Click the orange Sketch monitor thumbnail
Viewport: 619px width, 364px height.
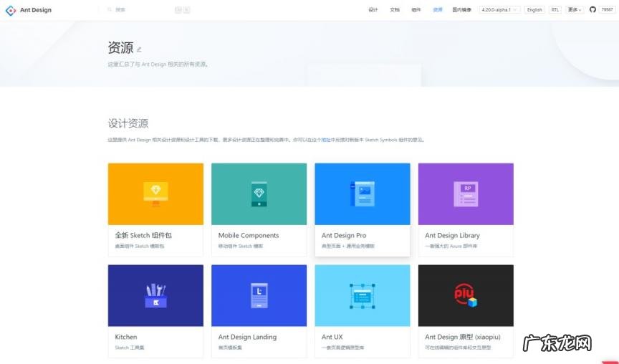click(155, 194)
